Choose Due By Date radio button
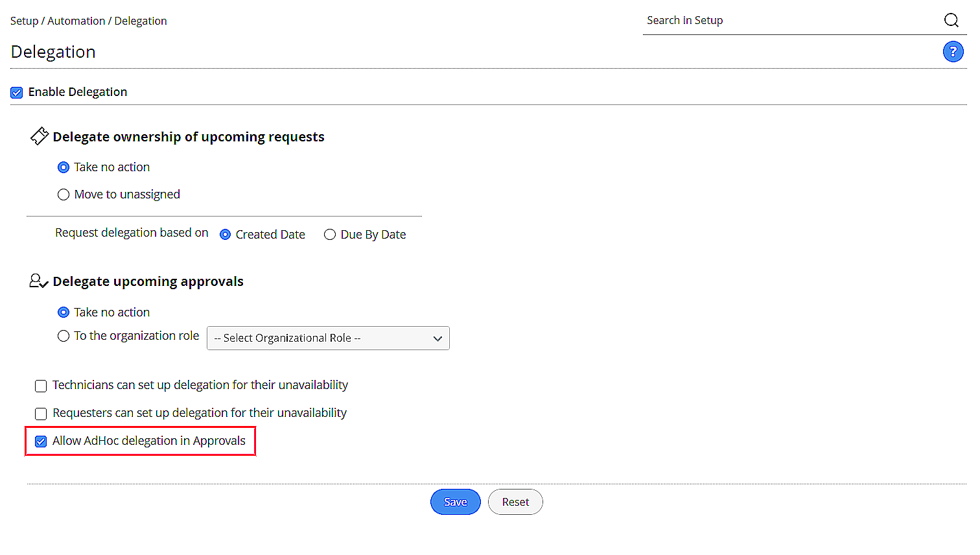This screenshot has height=555, width=980. pyautogui.click(x=330, y=235)
